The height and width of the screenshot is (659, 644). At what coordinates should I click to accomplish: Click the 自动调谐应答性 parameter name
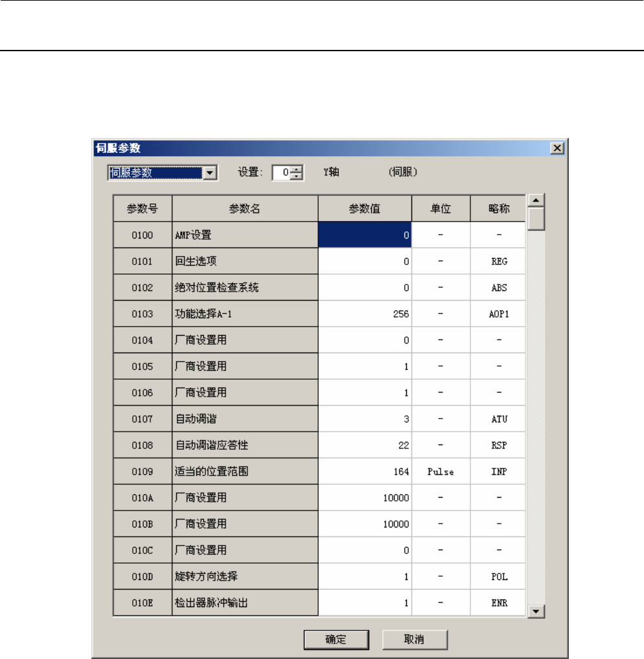[245, 445]
